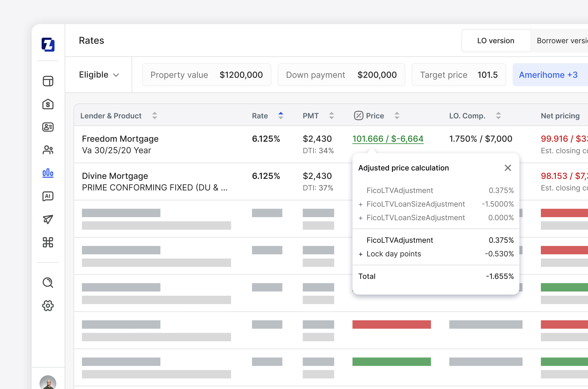Expand the Eligible filter dropdown

click(x=99, y=75)
